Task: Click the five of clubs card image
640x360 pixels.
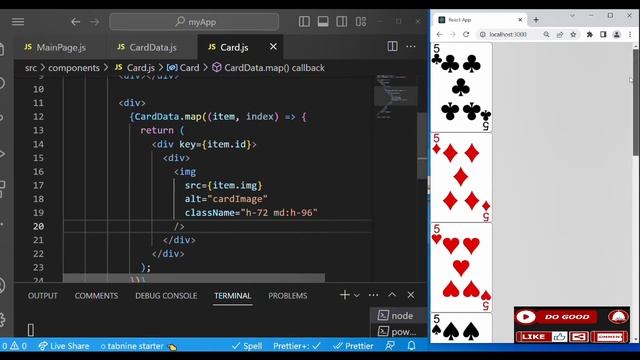Action: point(461,87)
